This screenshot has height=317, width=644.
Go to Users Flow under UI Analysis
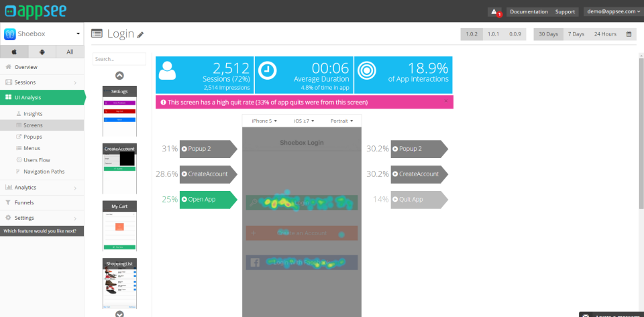36,160
